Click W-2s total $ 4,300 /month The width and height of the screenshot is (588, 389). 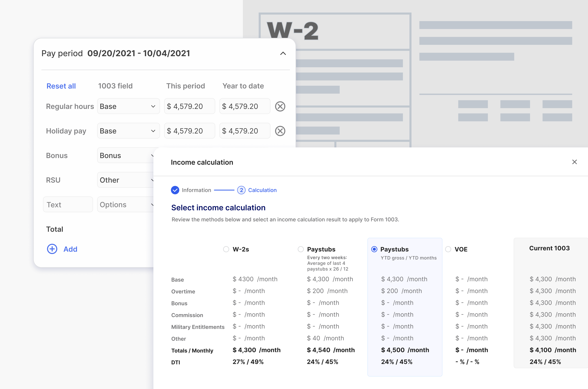click(256, 350)
